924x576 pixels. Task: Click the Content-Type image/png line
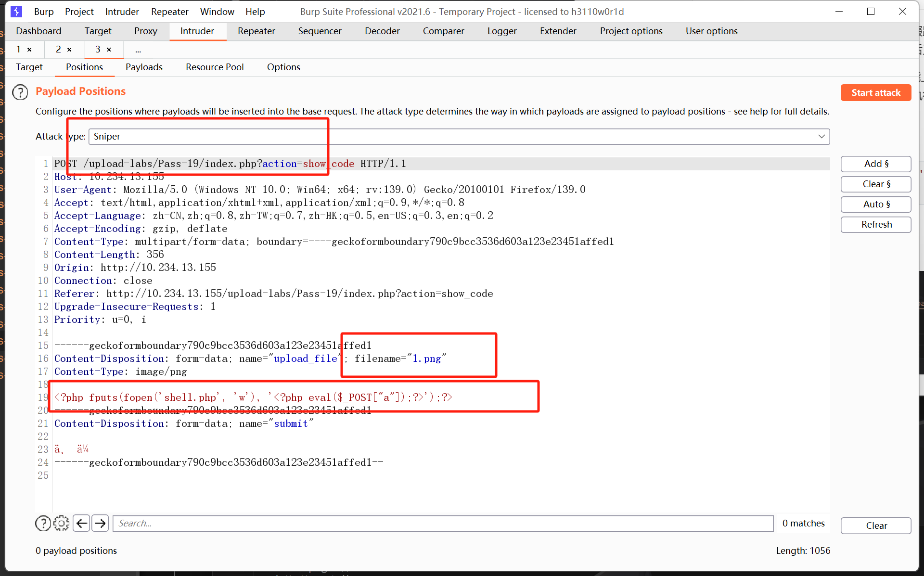(x=120, y=372)
